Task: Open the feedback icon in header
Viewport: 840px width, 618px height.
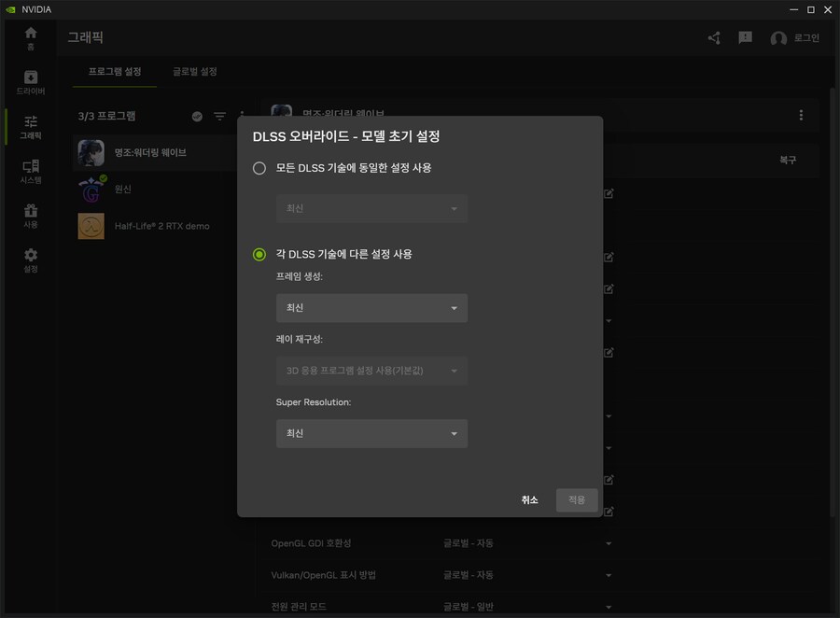Action: pos(745,37)
